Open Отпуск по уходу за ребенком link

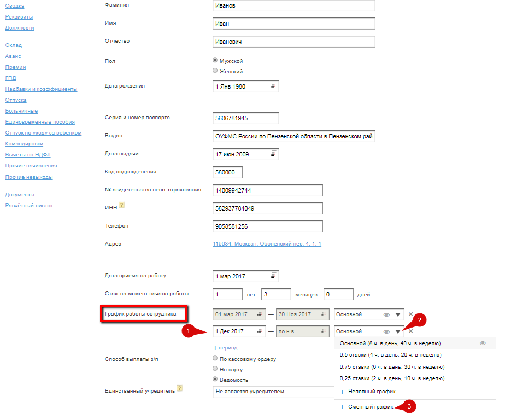tap(43, 133)
